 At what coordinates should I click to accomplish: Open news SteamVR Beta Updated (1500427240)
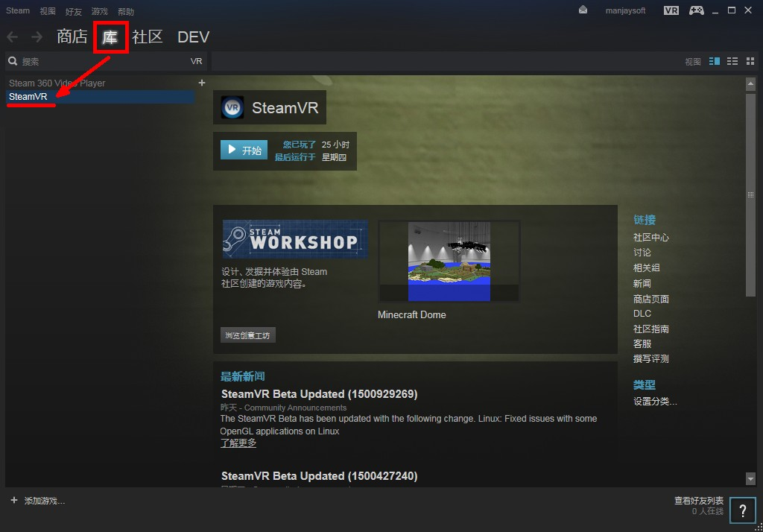(319, 475)
